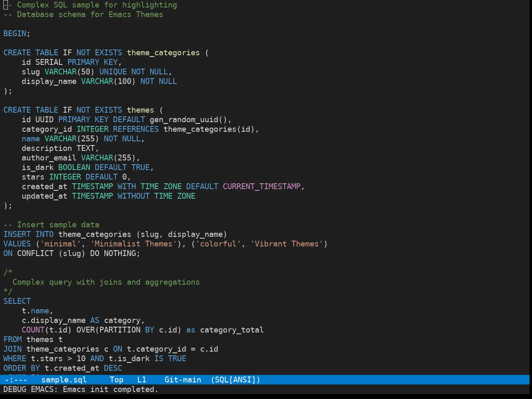Click 't.is_dark' in the WHERE clause
The width and height of the screenshot is (532, 399).
[129, 359]
